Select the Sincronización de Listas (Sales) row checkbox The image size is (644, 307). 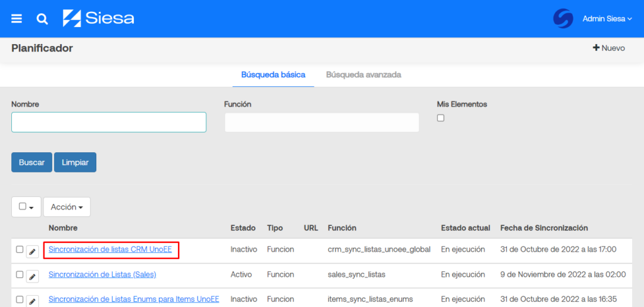coord(19,275)
